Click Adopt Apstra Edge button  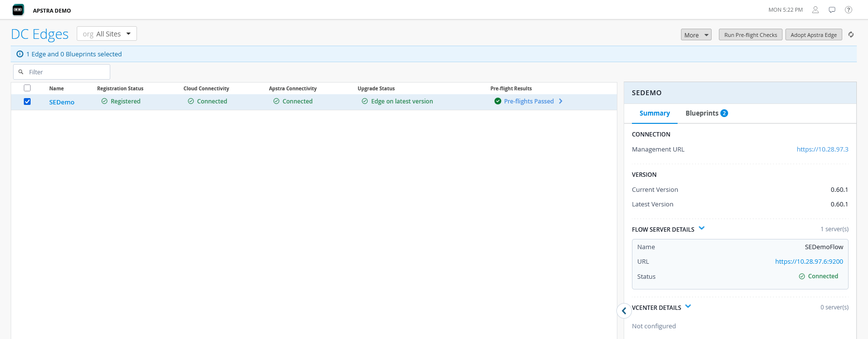[x=814, y=34]
